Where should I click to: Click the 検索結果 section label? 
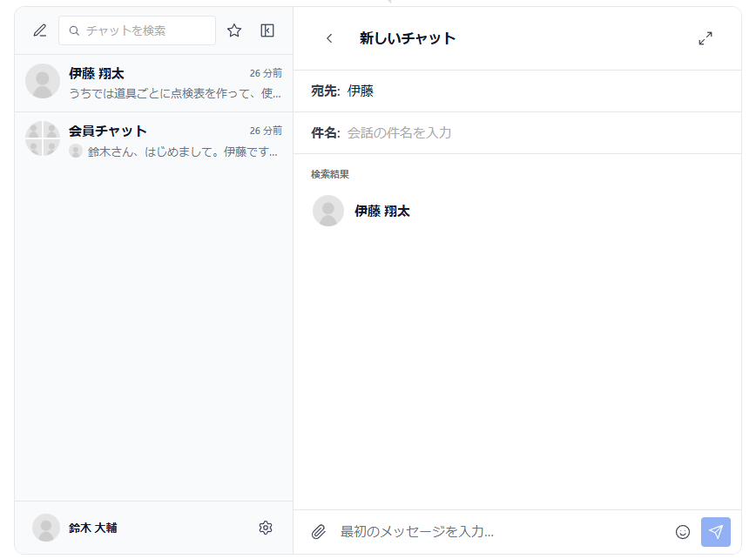330,174
